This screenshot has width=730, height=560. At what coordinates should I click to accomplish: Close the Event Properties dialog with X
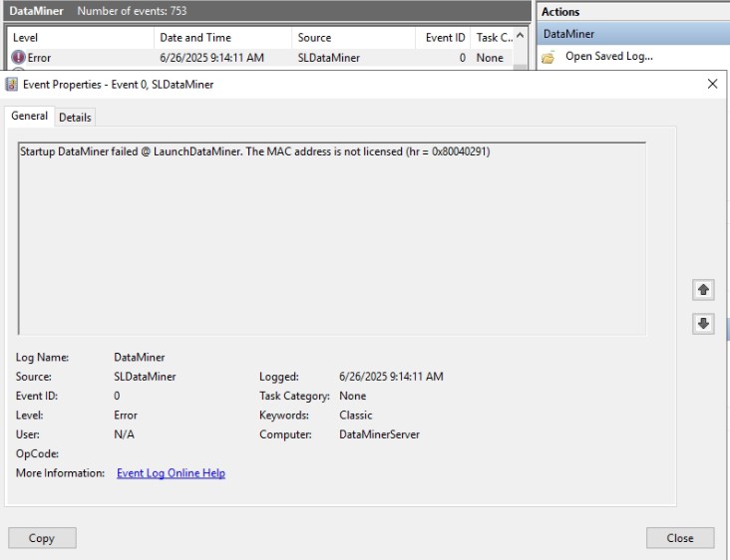pos(712,84)
